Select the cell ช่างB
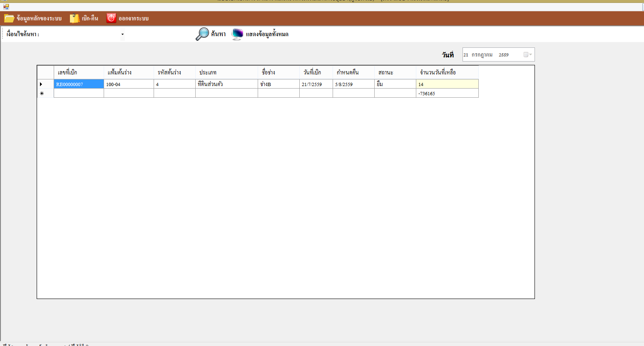This screenshot has height=346, width=644. coord(278,84)
